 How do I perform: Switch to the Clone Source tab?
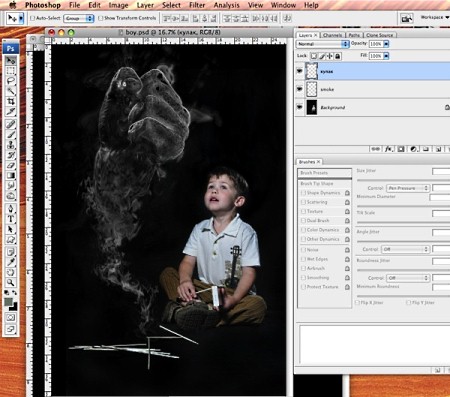(379, 35)
